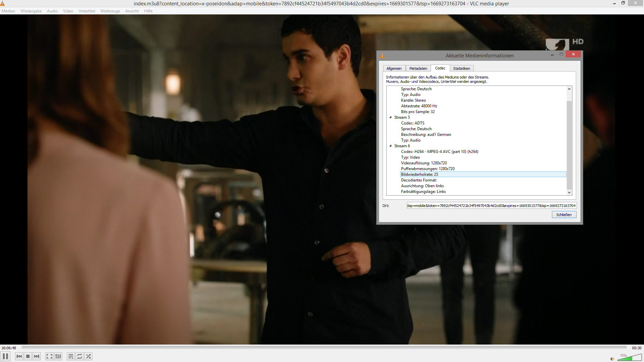Viewport: 644px width, 362px height.
Task: Collapse the Stream 5 tree node
Action: (x=390, y=117)
